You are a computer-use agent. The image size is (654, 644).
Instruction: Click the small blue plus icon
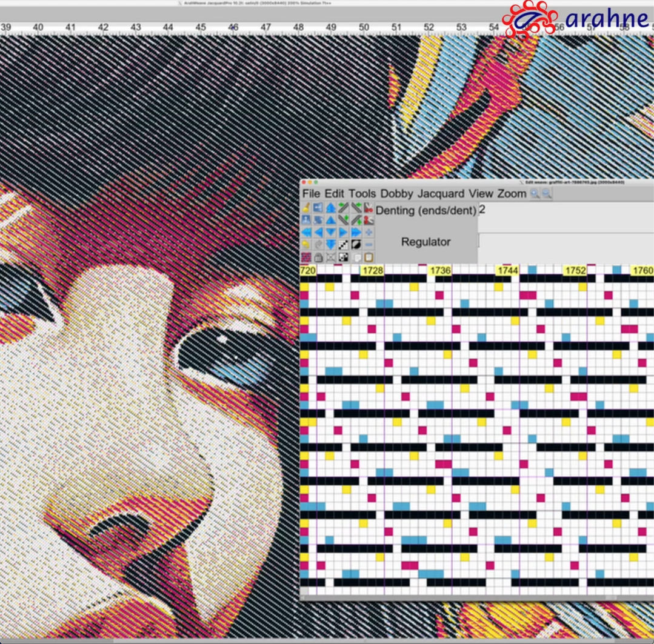tap(369, 233)
